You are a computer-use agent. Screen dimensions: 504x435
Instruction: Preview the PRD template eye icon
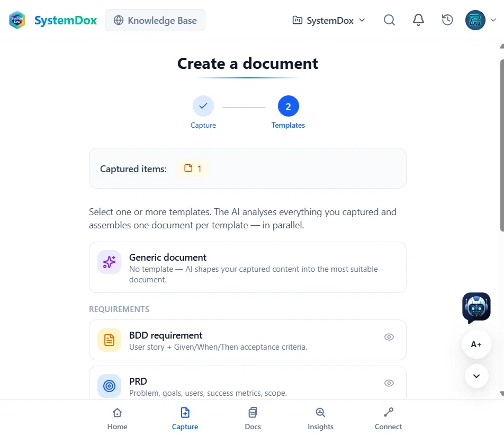pyautogui.click(x=389, y=383)
